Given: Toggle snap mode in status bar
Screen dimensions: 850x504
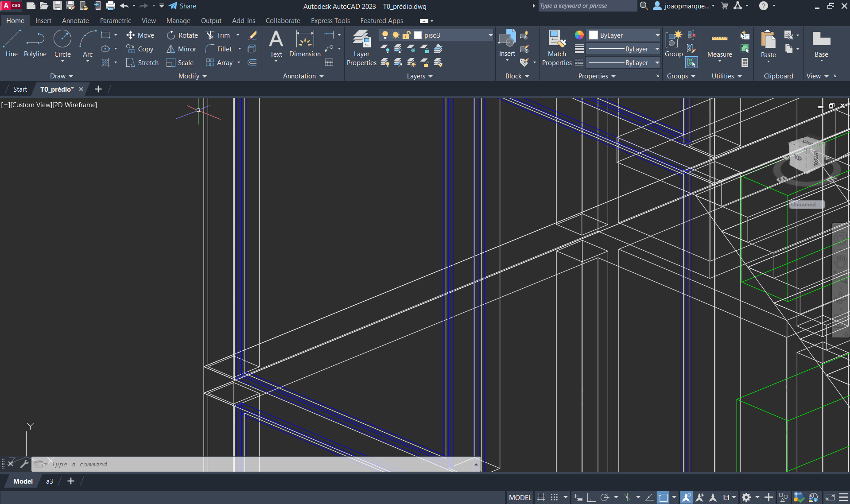Looking at the screenshot, I should pyautogui.click(x=554, y=497).
